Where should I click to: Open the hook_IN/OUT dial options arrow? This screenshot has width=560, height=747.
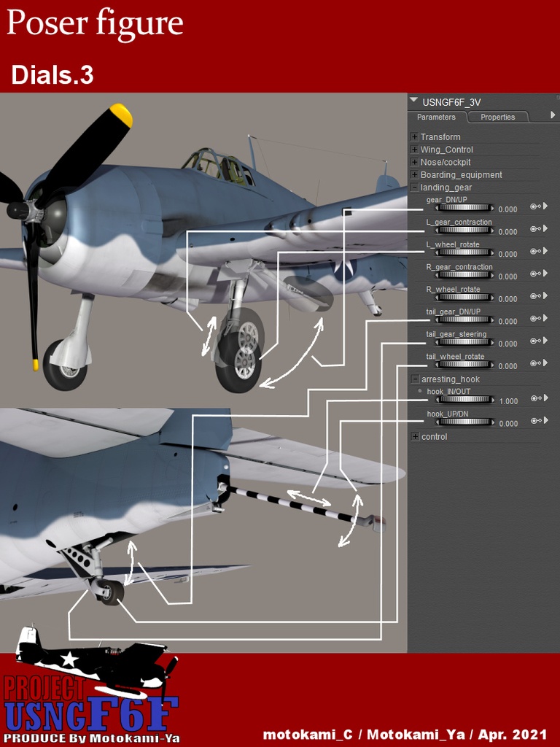(x=545, y=398)
